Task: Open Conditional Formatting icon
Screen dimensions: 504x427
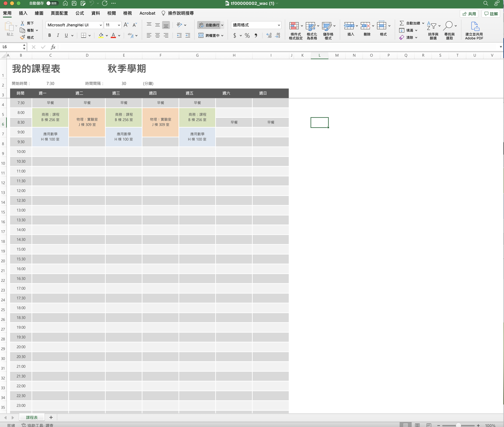Action: click(294, 26)
